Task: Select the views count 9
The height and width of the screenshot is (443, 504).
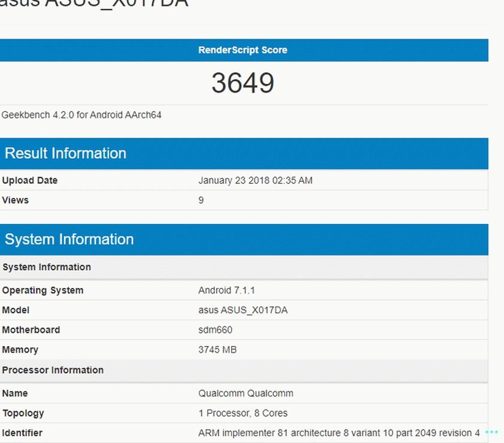Action: 201,201
